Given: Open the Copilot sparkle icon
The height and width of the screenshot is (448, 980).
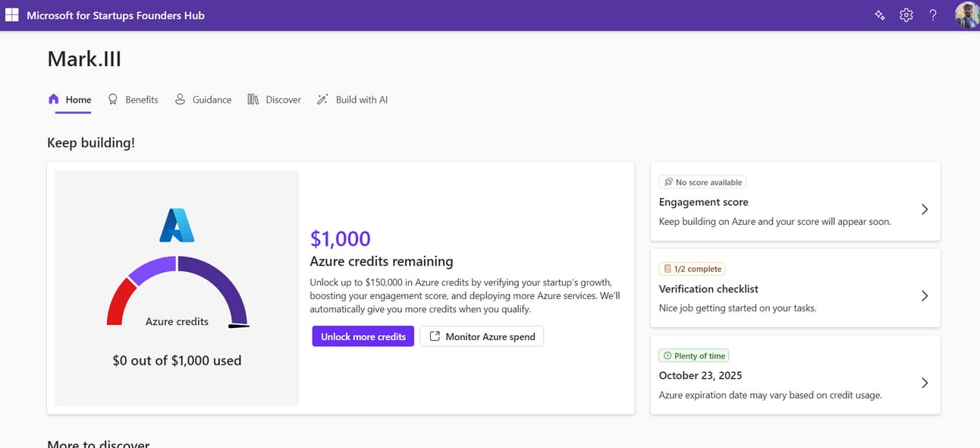Looking at the screenshot, I should [880, 15].
